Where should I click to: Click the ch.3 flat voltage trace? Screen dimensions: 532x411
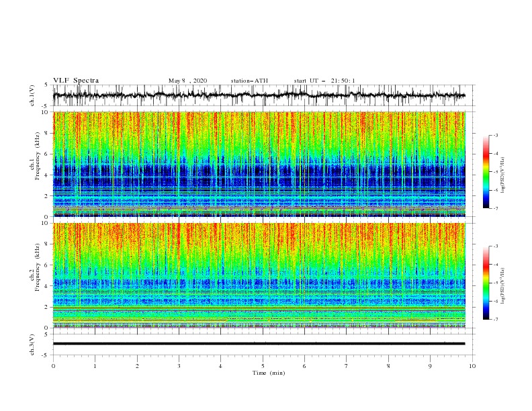259,344
